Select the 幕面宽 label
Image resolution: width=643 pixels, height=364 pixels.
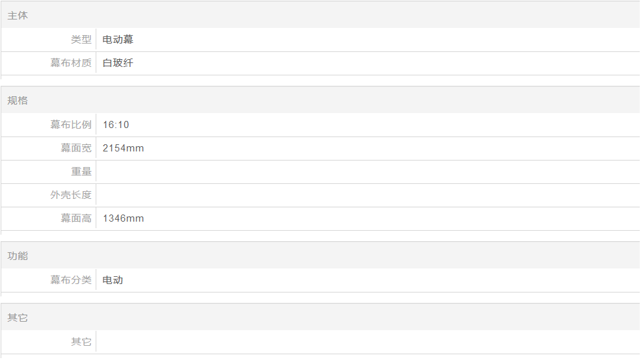coord(76,148)
